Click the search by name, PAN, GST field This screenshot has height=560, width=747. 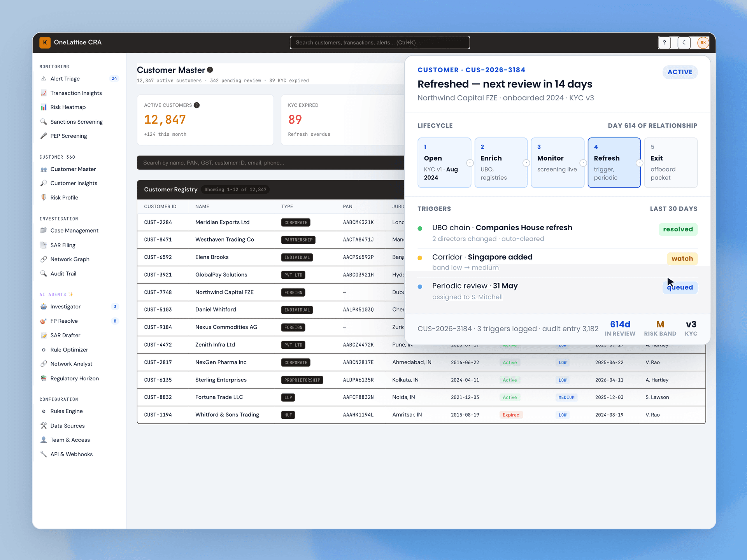click(271, 163)
